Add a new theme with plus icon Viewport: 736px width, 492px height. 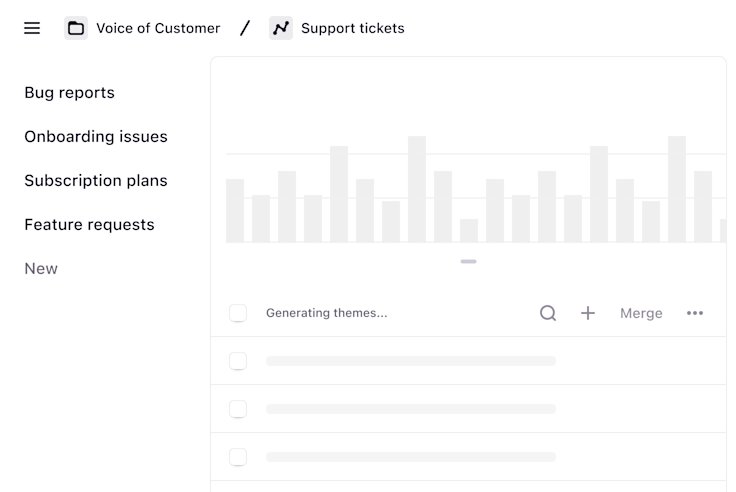pyautogui.click(x=588, y=313)
